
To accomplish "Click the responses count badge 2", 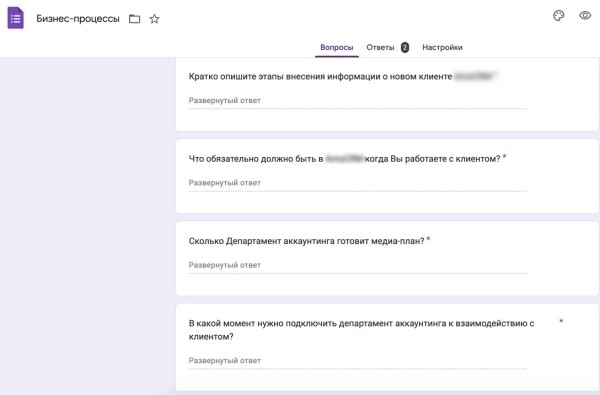I will pos(405,47).
